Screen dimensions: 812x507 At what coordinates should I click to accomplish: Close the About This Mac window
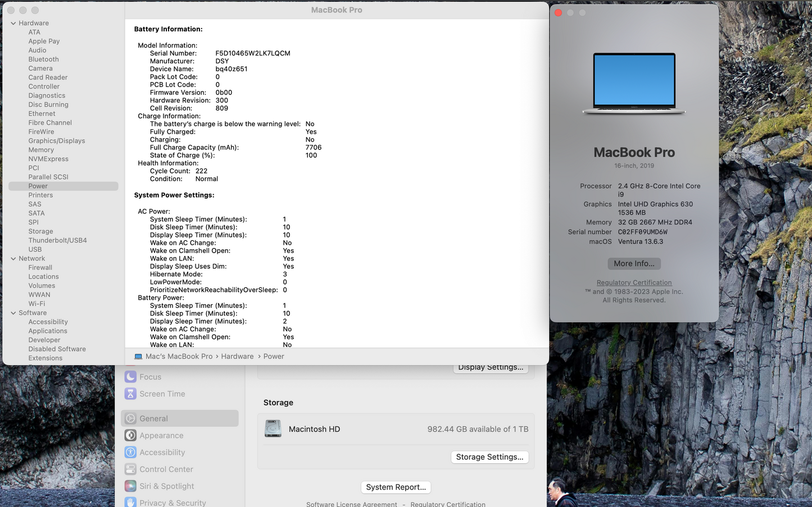559,12
